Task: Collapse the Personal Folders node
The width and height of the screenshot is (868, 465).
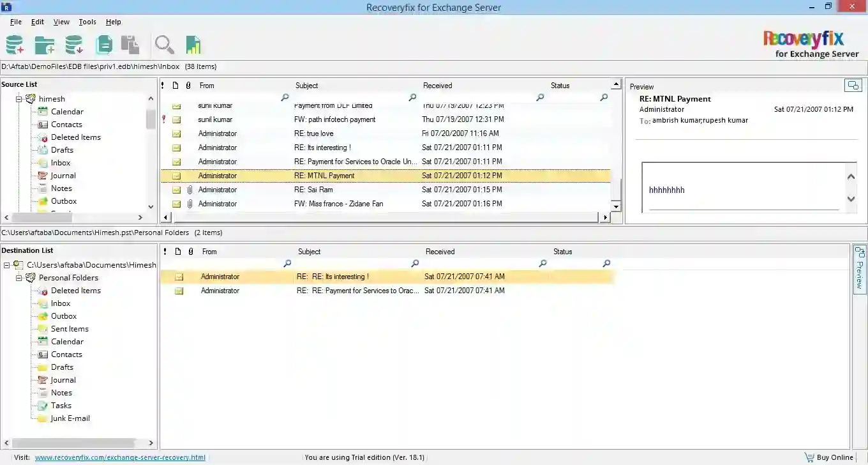Action: (x=19, y=278)
